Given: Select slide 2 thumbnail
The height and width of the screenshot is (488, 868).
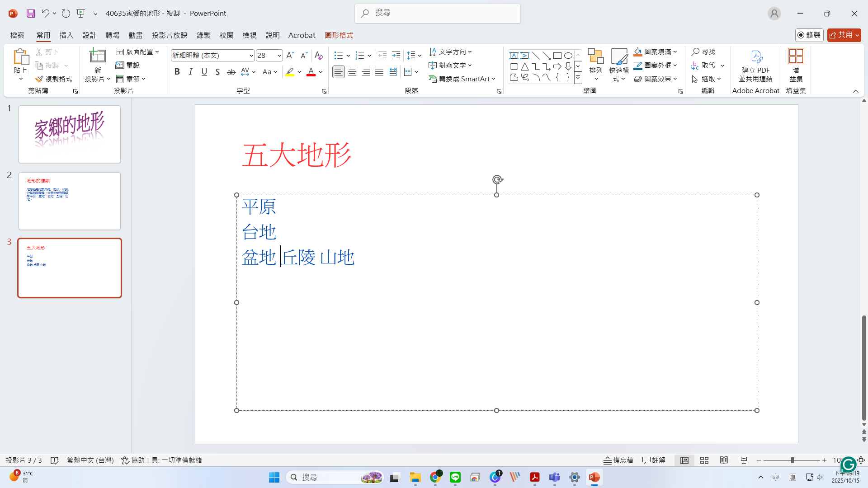Looking at the screenshot, I should [x=70, y=201].
